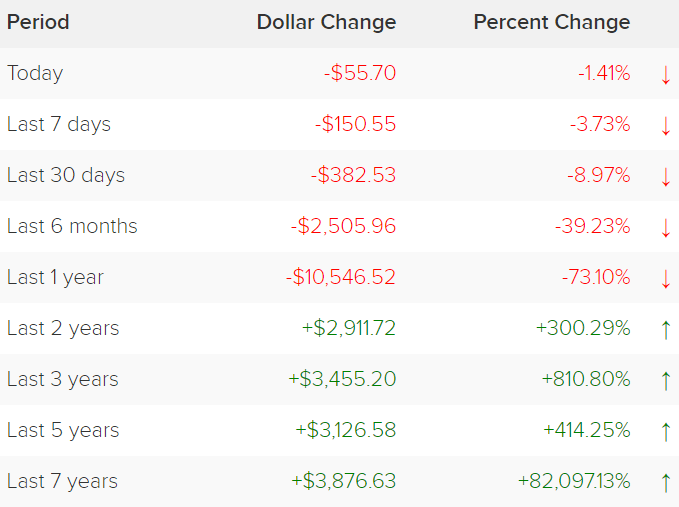
Task: Select the +300.29% percent change value
Action: point(586,328)
